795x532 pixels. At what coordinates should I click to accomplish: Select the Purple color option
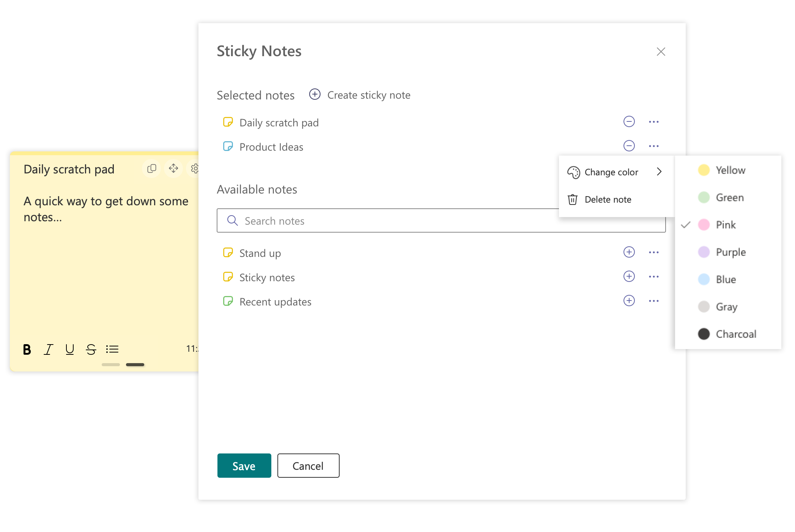click(728, 252)
